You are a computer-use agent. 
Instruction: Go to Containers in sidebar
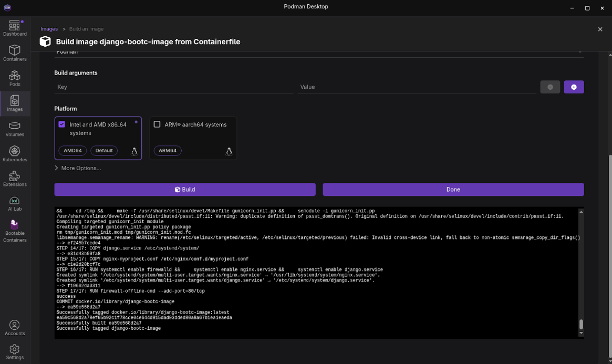point(15,53)
